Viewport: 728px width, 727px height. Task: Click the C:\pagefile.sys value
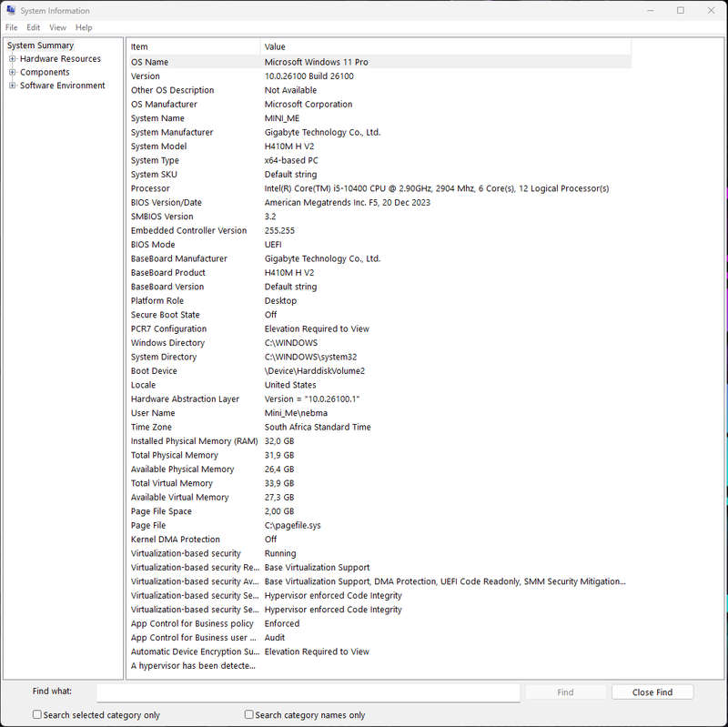click(x=292, y=525)
